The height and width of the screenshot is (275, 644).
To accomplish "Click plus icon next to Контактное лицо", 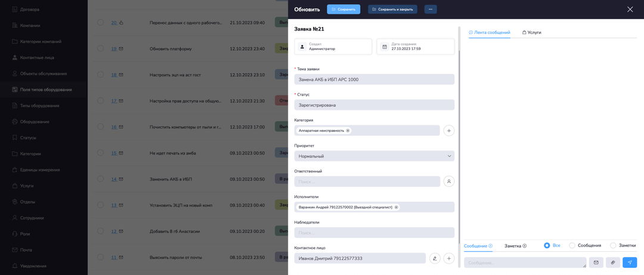I will (x=449, y=258).
